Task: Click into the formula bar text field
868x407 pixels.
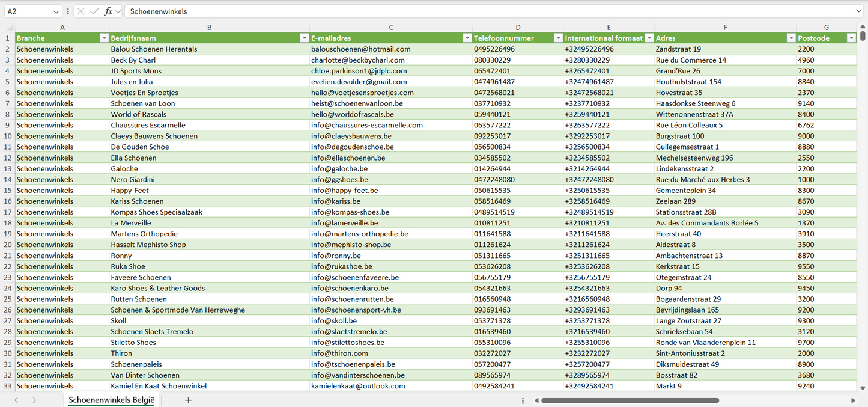Action: [x=481, y=11]
